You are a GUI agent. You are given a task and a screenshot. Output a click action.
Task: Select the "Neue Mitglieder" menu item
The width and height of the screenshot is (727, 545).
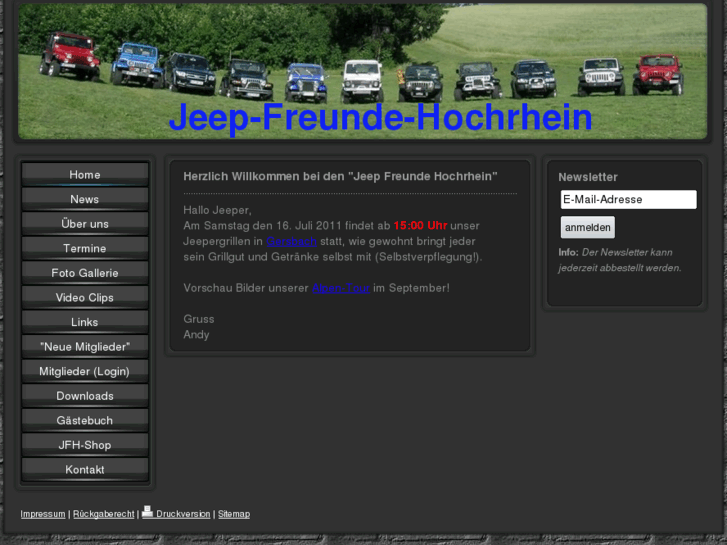pos(85,347)
